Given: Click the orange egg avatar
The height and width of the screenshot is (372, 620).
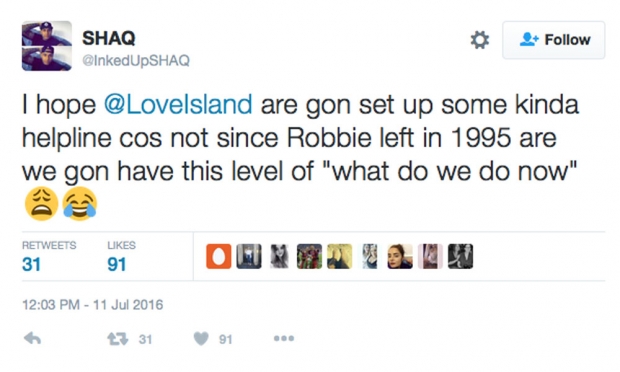Looking at the screenshot, I should pyautogui.click(x=219, y=256).
